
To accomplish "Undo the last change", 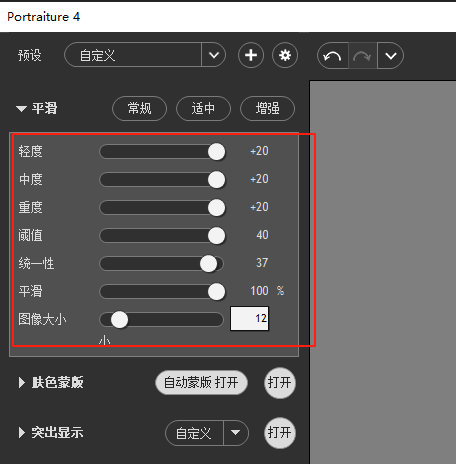I will [333, 56].
